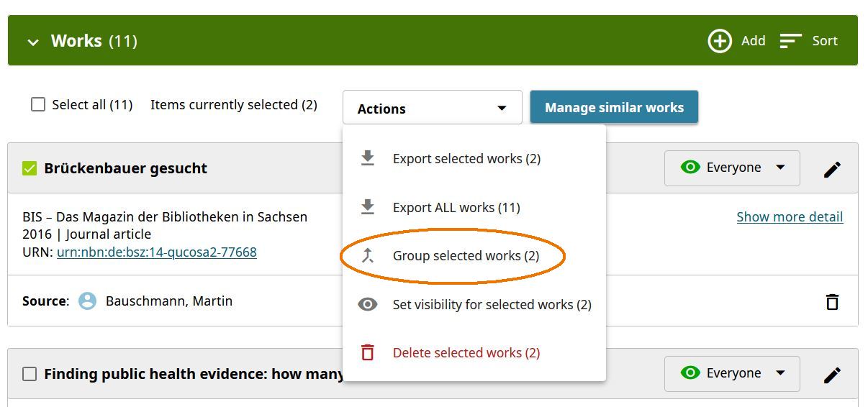Image resolution: width=868 pixels, height=407 pixels.
Task: Click the merge icon beside Group selected works
Action: coord(368,255)
